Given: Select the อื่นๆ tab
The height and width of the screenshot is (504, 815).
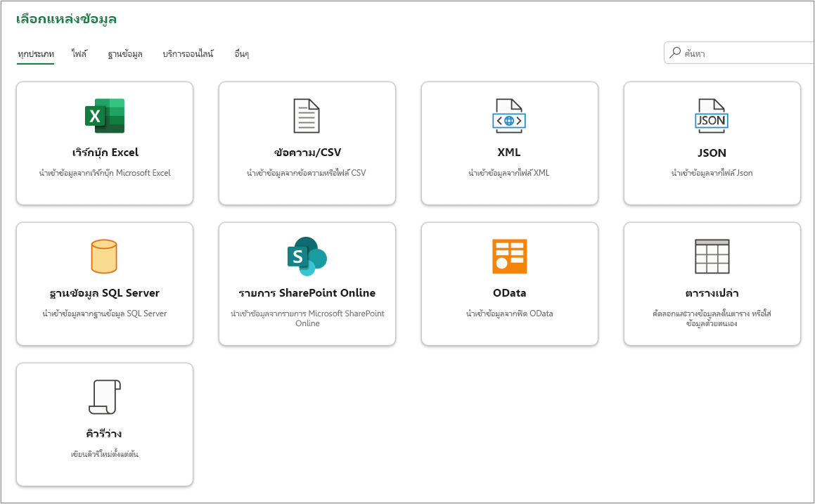Looking at the screenshot, I should tap(241, 54).
